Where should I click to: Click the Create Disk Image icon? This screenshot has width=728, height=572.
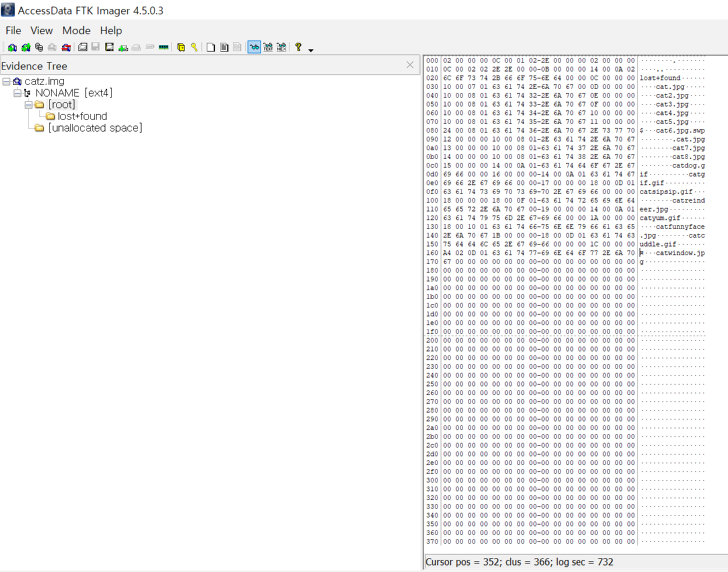click(x=83, y=47)
